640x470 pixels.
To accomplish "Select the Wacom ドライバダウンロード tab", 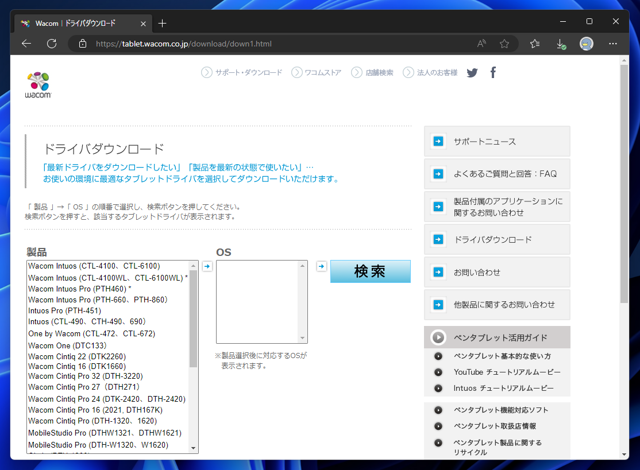I will (x=83, y=23).
